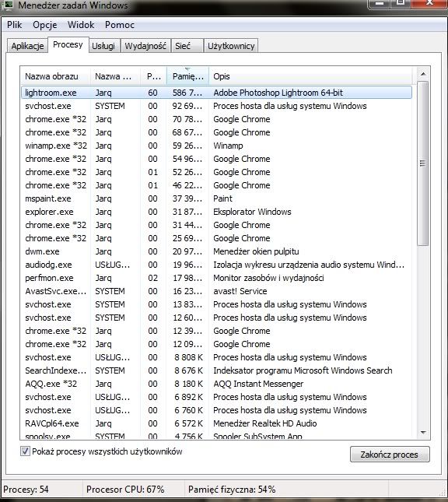This screenshot has height=502, width=448.
Task: Click scrollbar down arrow in process list
Action: tap(423, 433)
